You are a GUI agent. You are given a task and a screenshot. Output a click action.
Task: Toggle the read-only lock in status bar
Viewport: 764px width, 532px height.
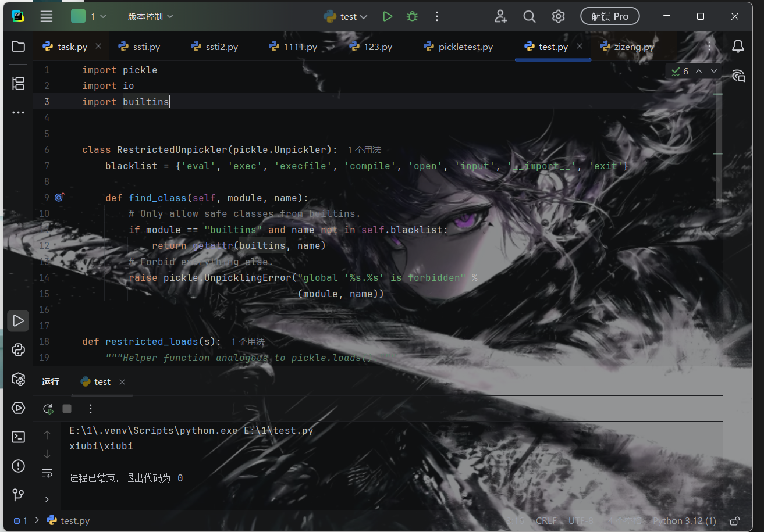click(x=735, y=521)
